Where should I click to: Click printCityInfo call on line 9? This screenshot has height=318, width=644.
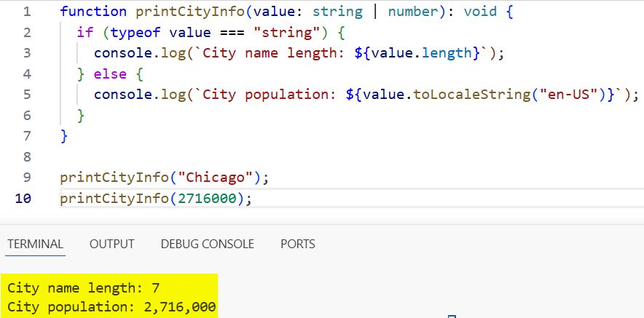click(x=114, y=178)
